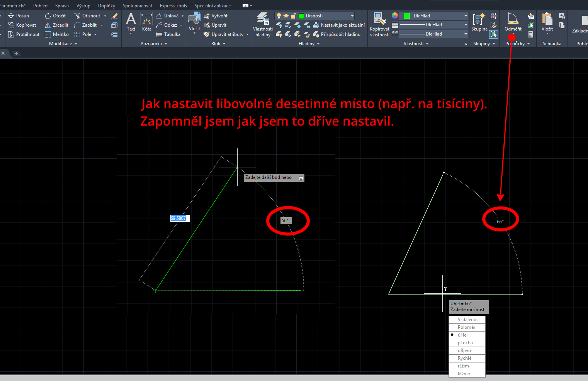Screen dimensions: 588x381
Task: Click the green layer color swatch
Action: tap(301, 16)
